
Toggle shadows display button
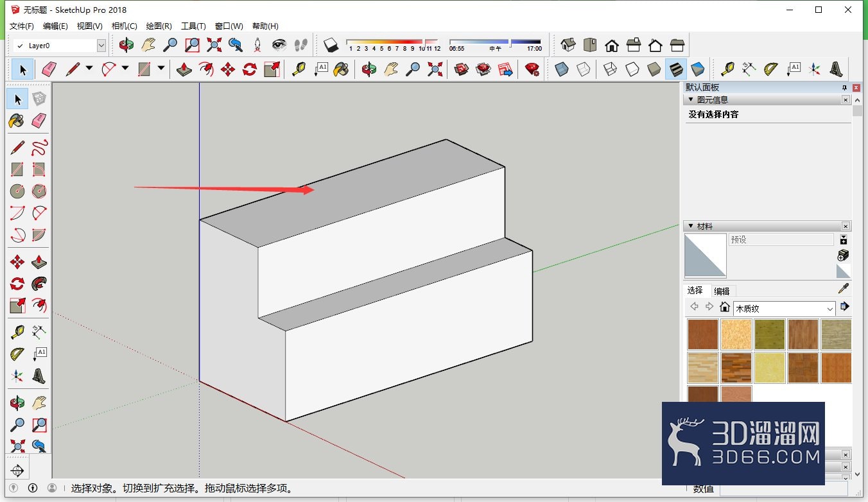331,45
